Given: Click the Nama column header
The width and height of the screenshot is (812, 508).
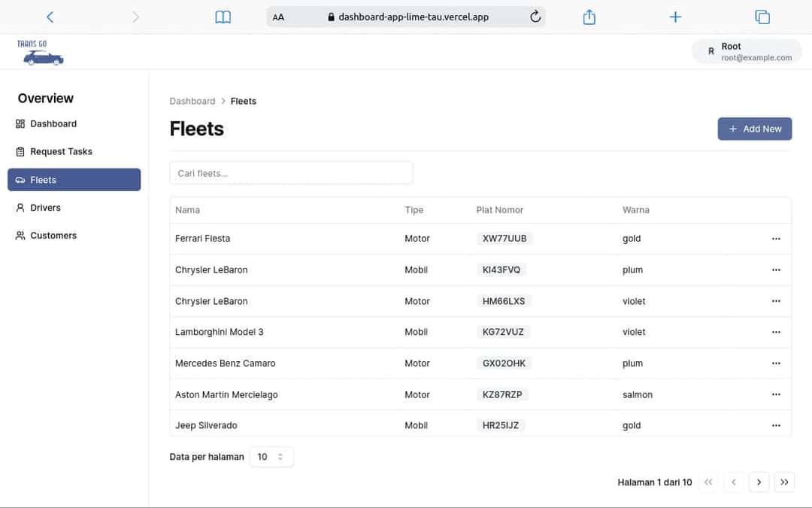Looking at the screenshot, I should point(187,210).
